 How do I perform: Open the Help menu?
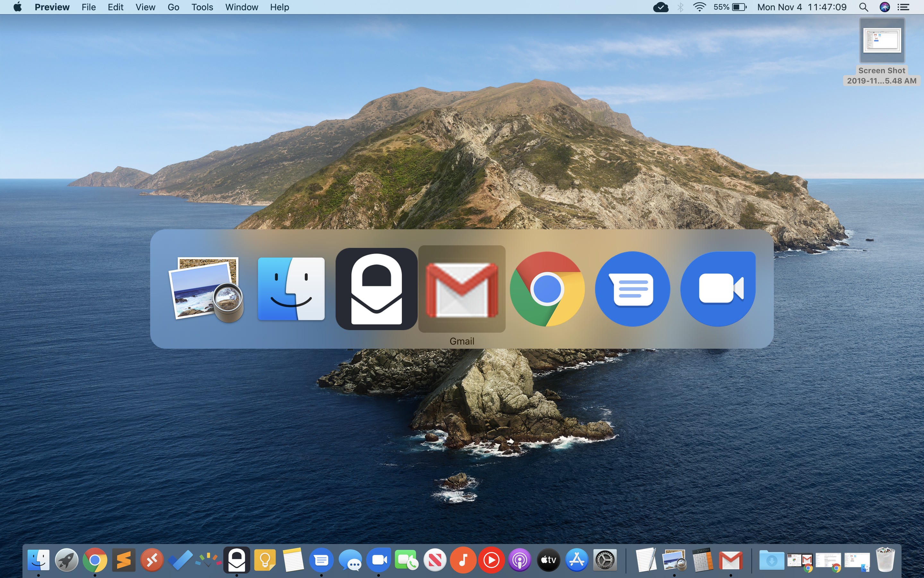click(x=279, y=7)
